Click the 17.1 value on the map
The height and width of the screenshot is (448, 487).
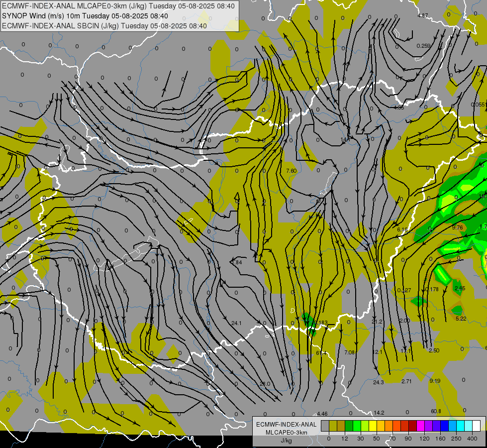point(405,351)
